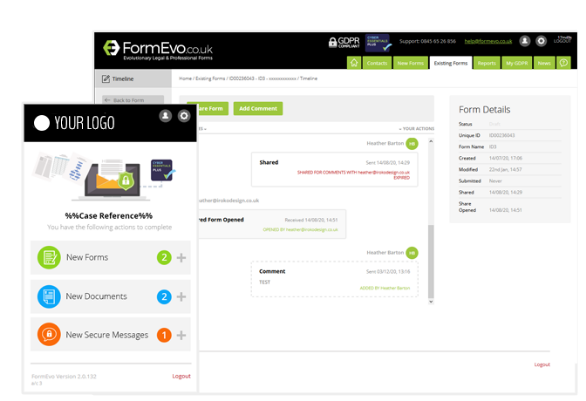586x401 pixels.
Task: Open user profile icon in FormEvo header
Action: (525, 41)
